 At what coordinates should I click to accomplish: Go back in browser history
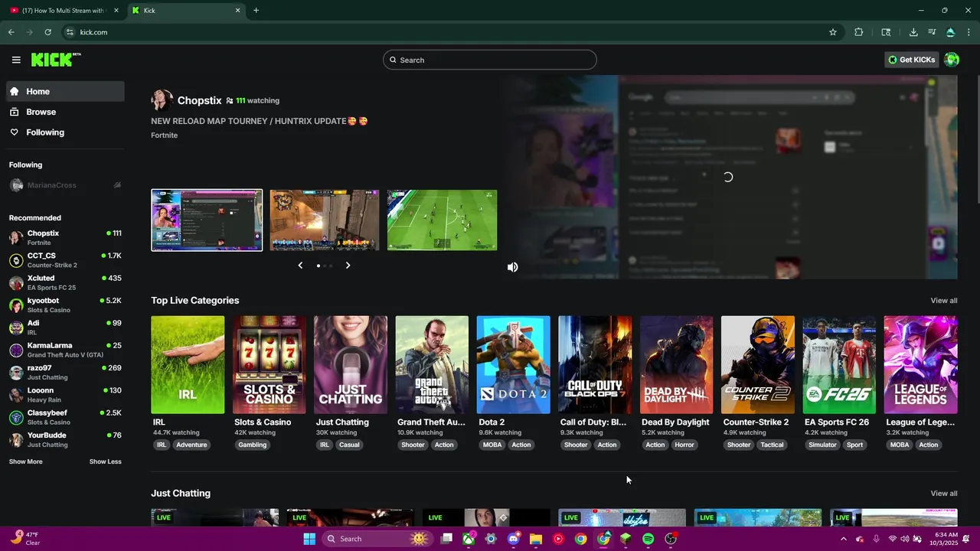[x=11, y=32]
